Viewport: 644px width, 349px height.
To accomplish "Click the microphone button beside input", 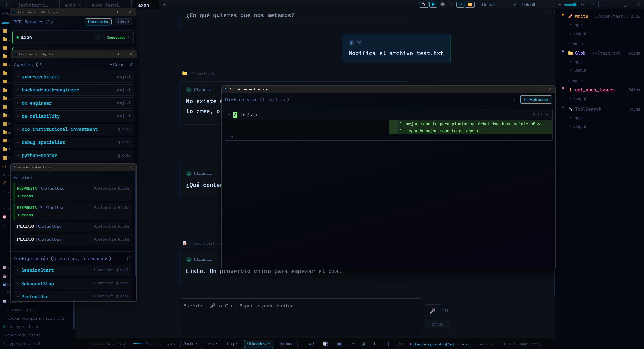I will (x=432, y=311).
